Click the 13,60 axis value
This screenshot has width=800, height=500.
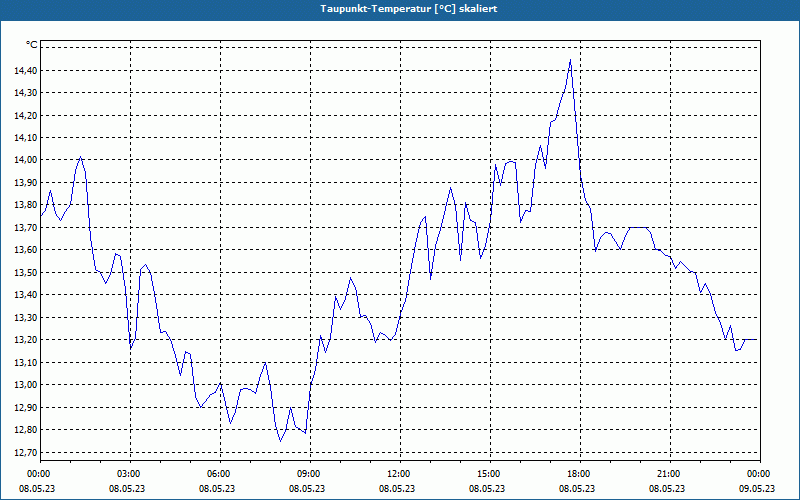pyautogui.click(x=24, y=250)
